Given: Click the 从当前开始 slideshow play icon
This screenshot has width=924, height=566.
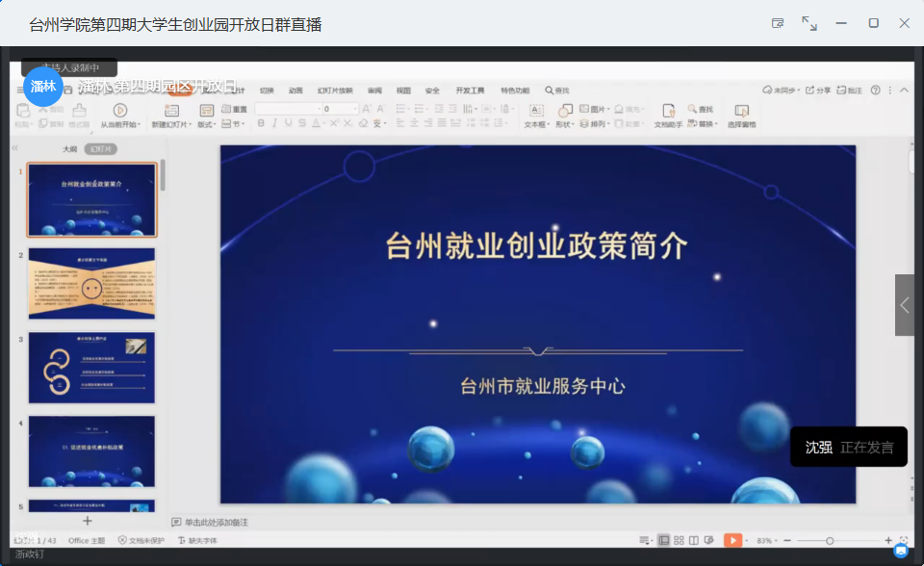Looking at the screenshot, I should pos(120,111).
